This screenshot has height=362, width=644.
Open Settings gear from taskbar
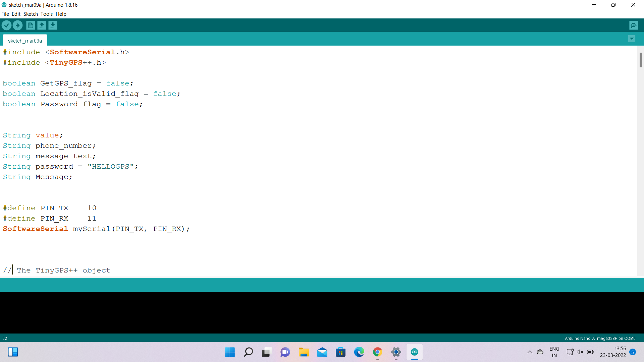pyautogui.click(x=396, y=352)
